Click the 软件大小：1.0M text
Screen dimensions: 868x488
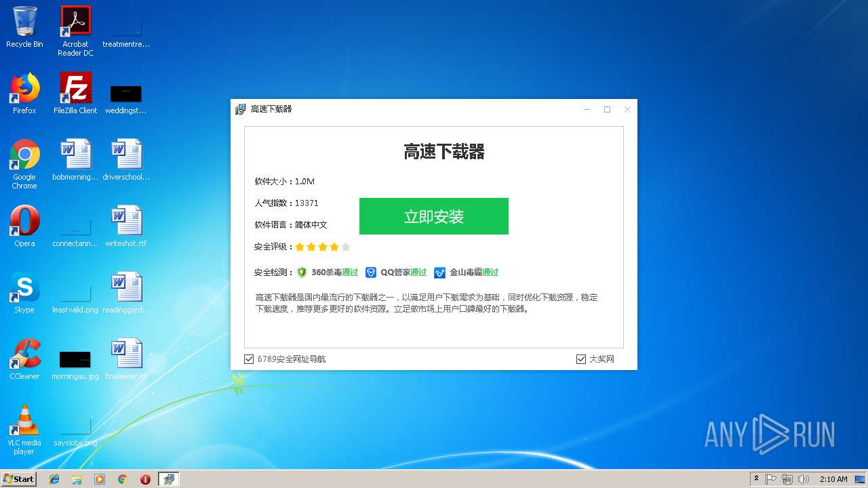284,182
